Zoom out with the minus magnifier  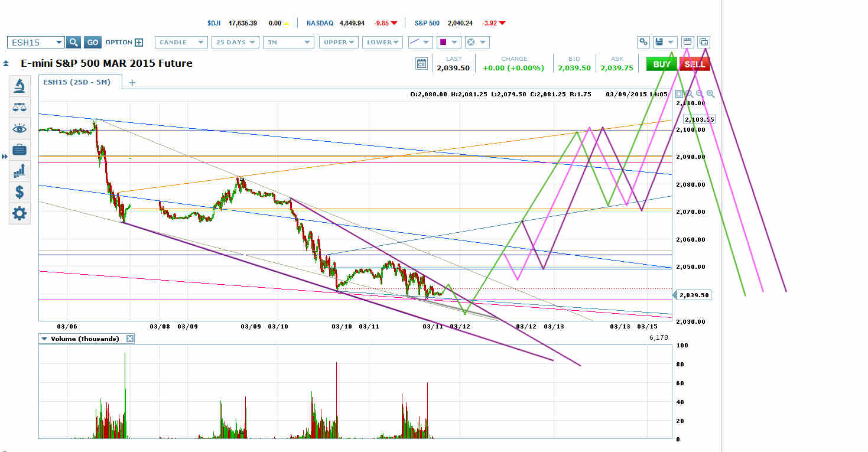tap(700, 94)
